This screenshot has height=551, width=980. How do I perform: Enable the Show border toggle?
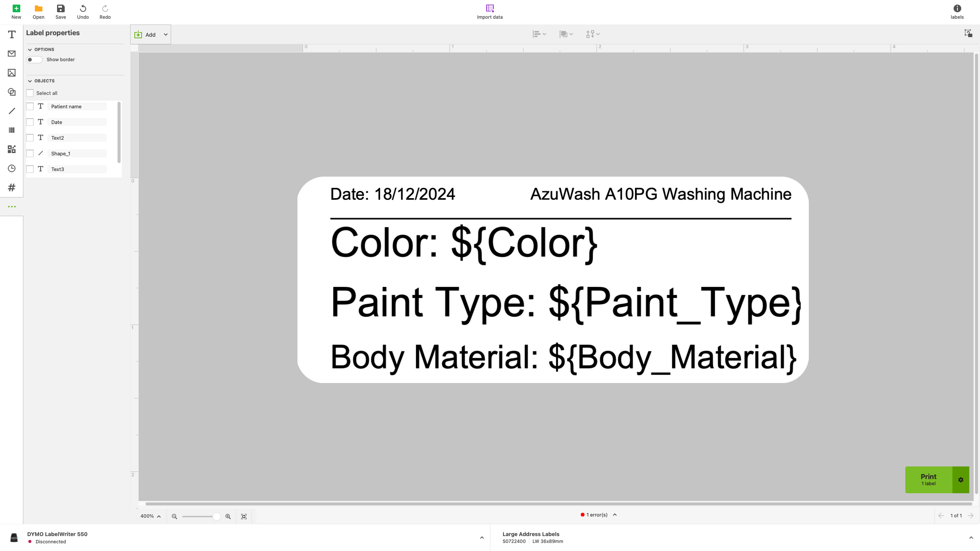34,60
